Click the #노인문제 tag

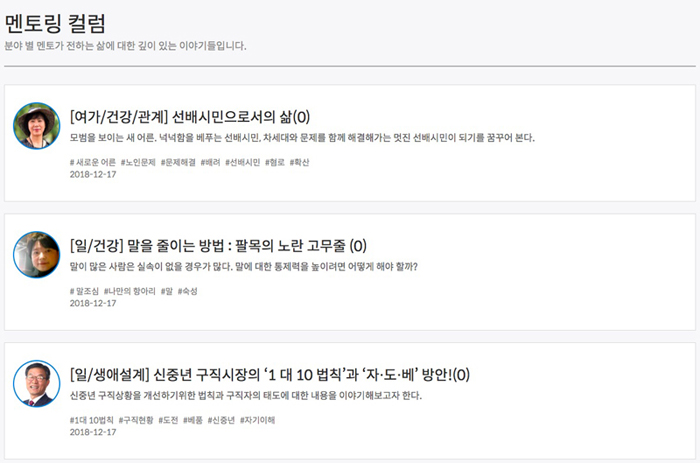(x=138, y=162)
